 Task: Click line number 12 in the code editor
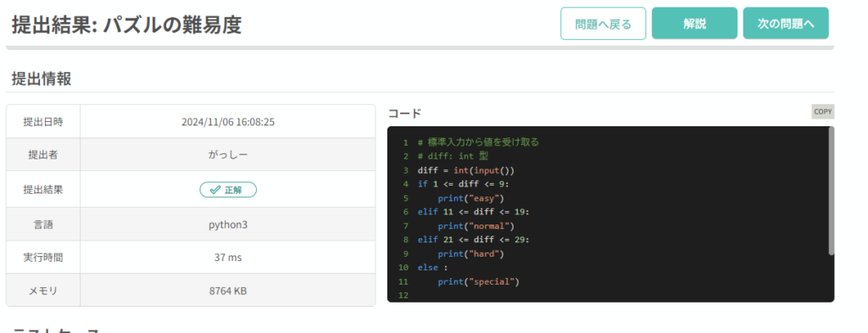click(403, 296)
